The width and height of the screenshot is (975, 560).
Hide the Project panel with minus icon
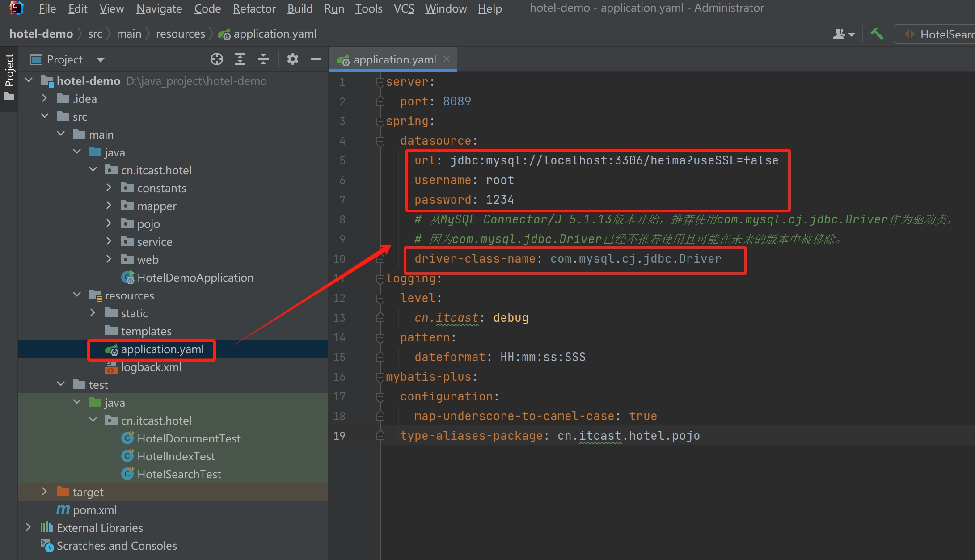pyautogui.click(x=316, y=59)
